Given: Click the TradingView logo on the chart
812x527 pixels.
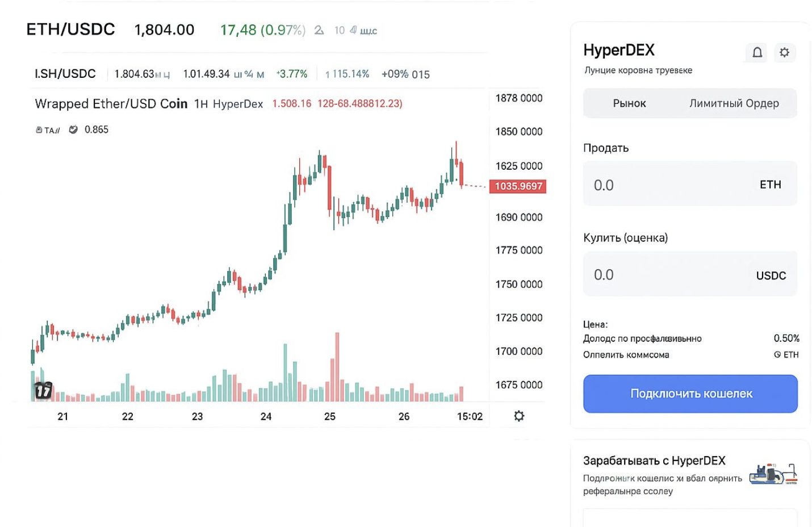Looking at the screenshot, I should point(44,391).
